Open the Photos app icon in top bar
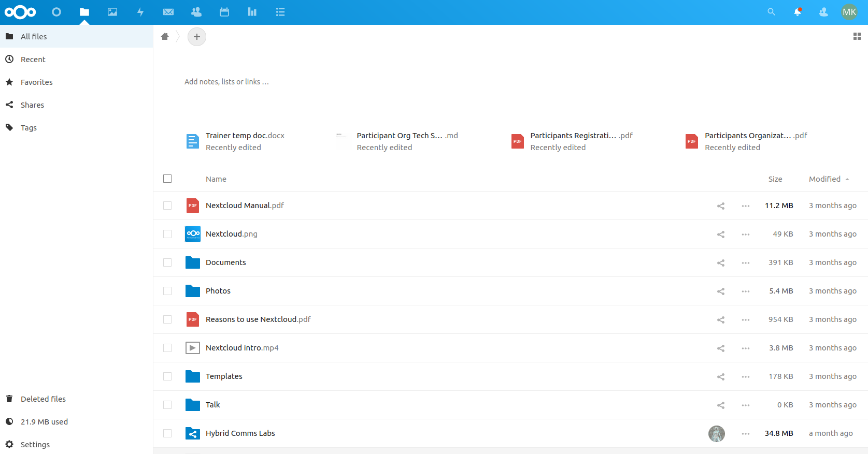 click(112, 12)
